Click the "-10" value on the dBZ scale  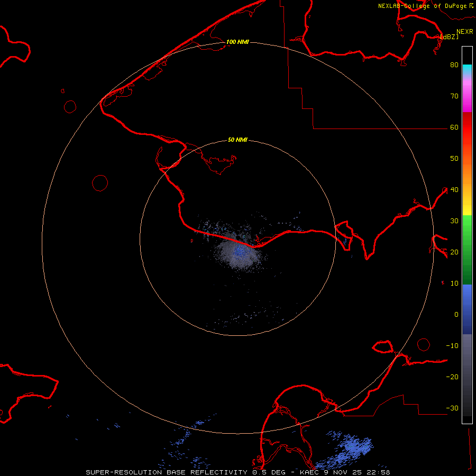pos(452,346)
